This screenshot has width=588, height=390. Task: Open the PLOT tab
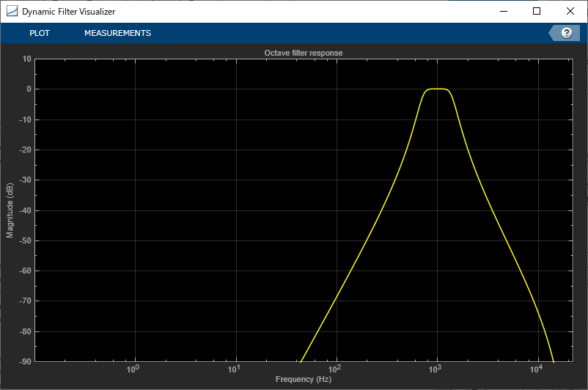(40, 33)
